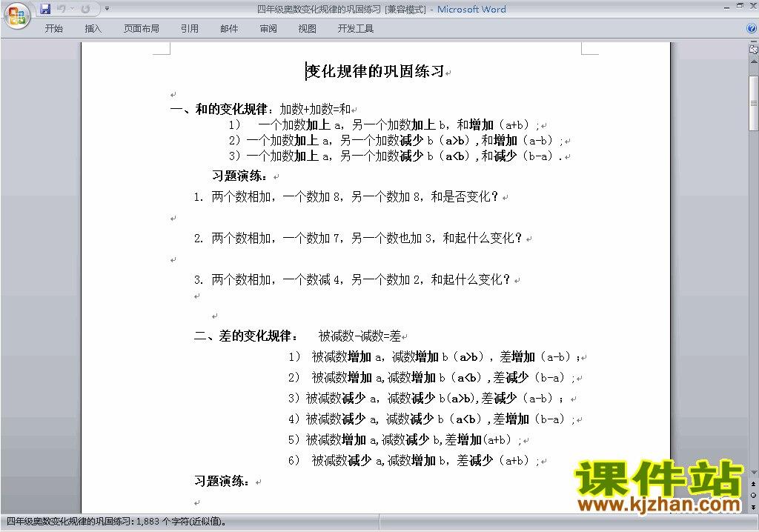
Task: Click the vertical scrollbar thumb
Action: coord(754,103)
